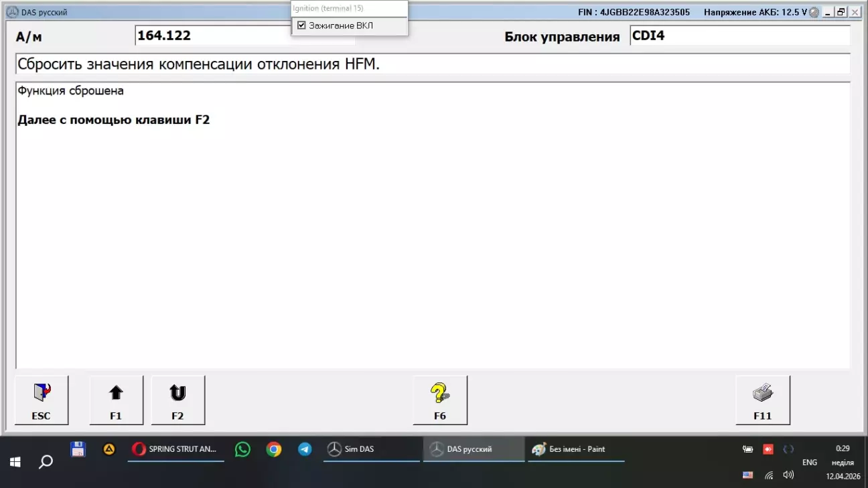The image size is (868, 488).
Task: Open help with F6 question mark
Action: 439,400
